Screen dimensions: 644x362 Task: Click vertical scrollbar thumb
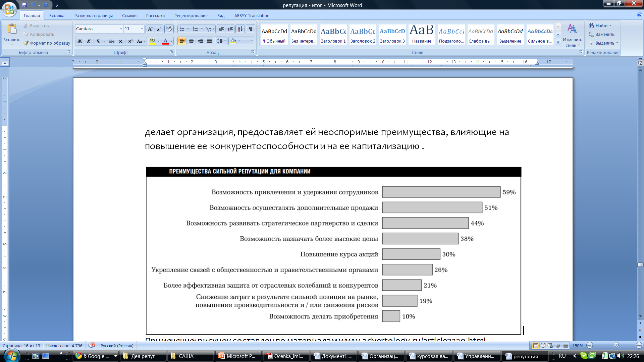(x=640, y=265)
